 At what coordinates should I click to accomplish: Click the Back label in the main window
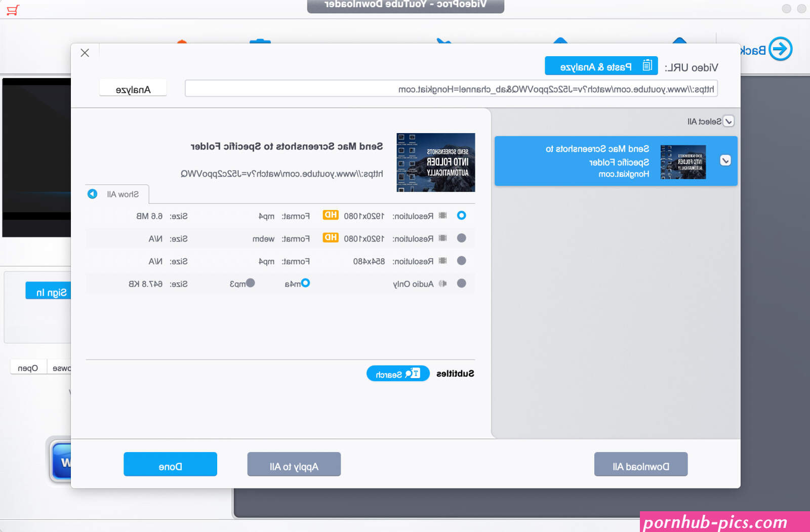click(x=753, y=51)
